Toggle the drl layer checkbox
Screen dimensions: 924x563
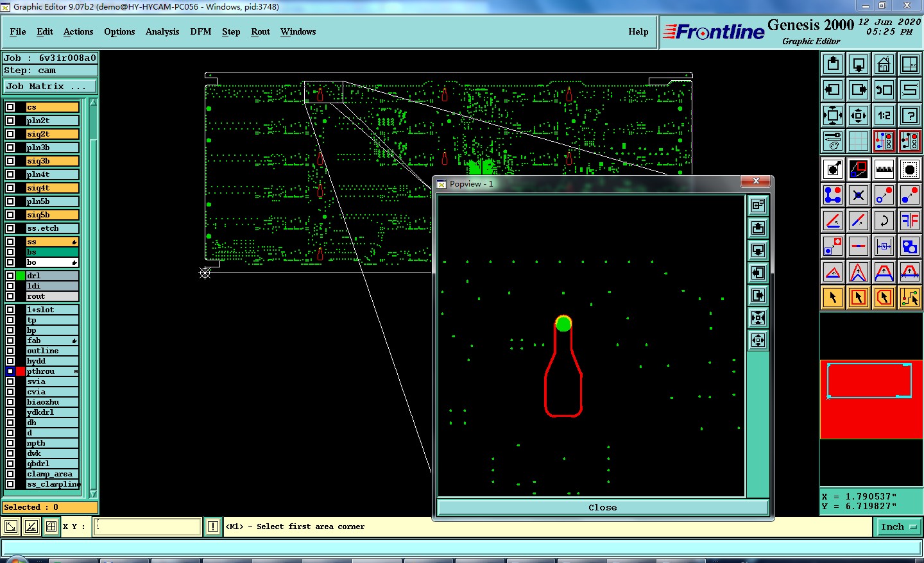pyautogui.click(x=10, y=276)
